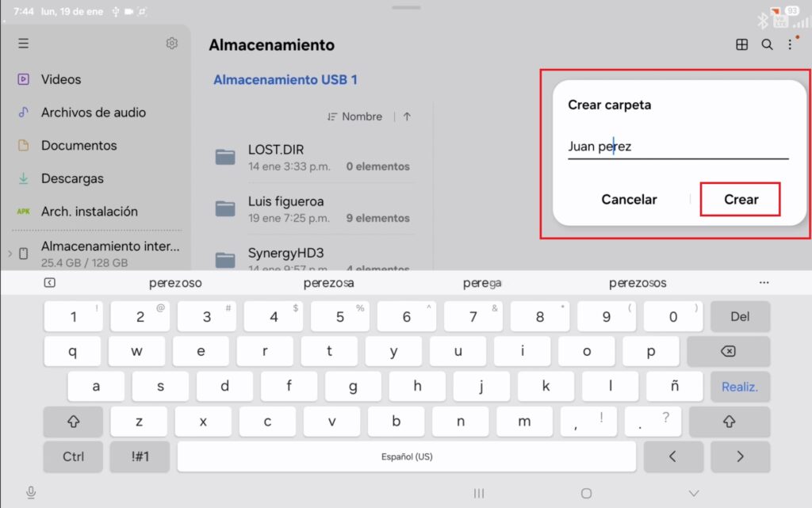Open settings gear in sidebar

[171, 44]
